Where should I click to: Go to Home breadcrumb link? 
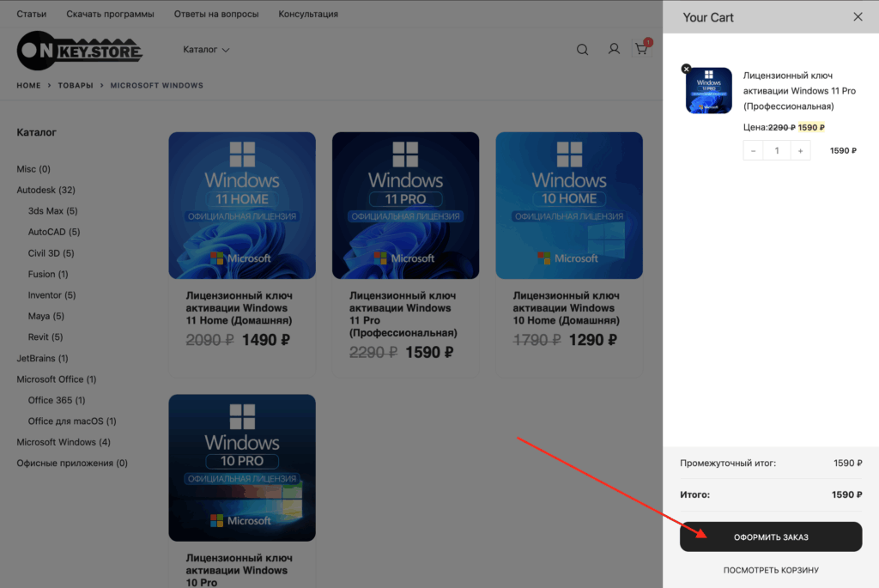[x=29, y=86]
